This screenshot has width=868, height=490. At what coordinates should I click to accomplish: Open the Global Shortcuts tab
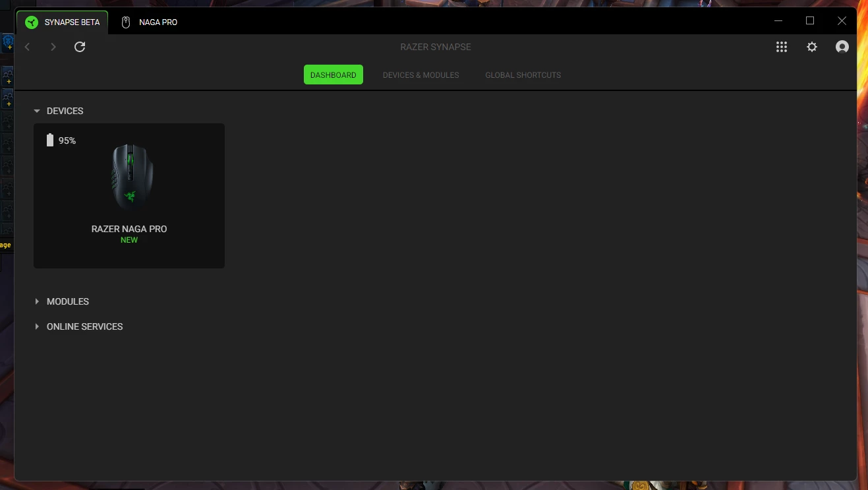point(523,75)
